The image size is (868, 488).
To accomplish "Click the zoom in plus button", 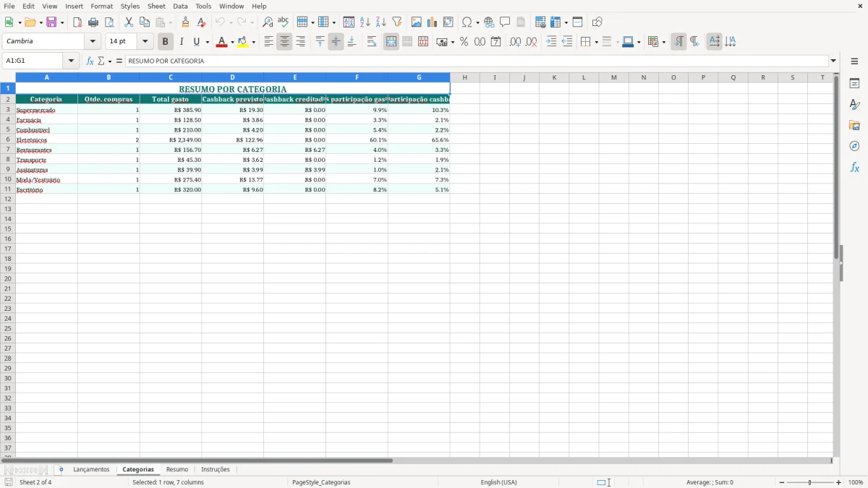I will coord(839,482).
